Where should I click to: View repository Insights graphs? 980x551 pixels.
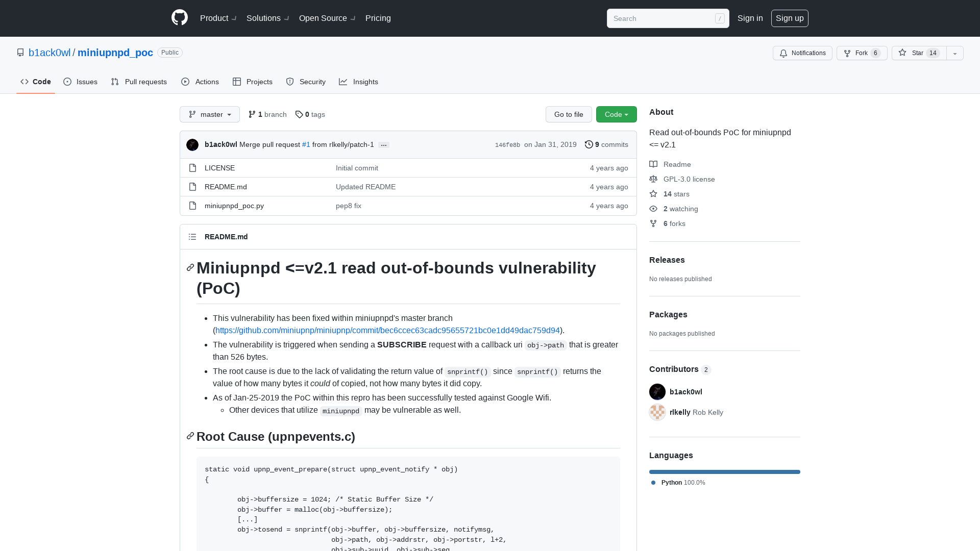click(359, 82)
